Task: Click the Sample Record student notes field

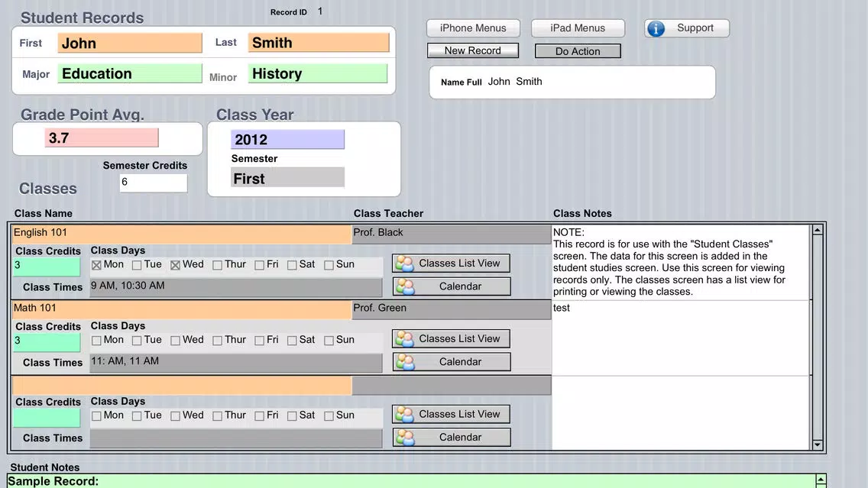Action: 411,481
